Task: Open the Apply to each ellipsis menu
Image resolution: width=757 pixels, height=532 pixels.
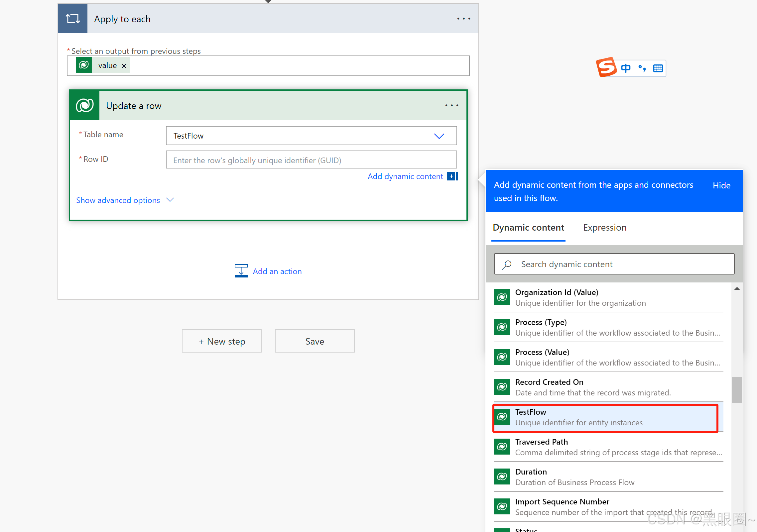Action: click(x=463, y=19)
